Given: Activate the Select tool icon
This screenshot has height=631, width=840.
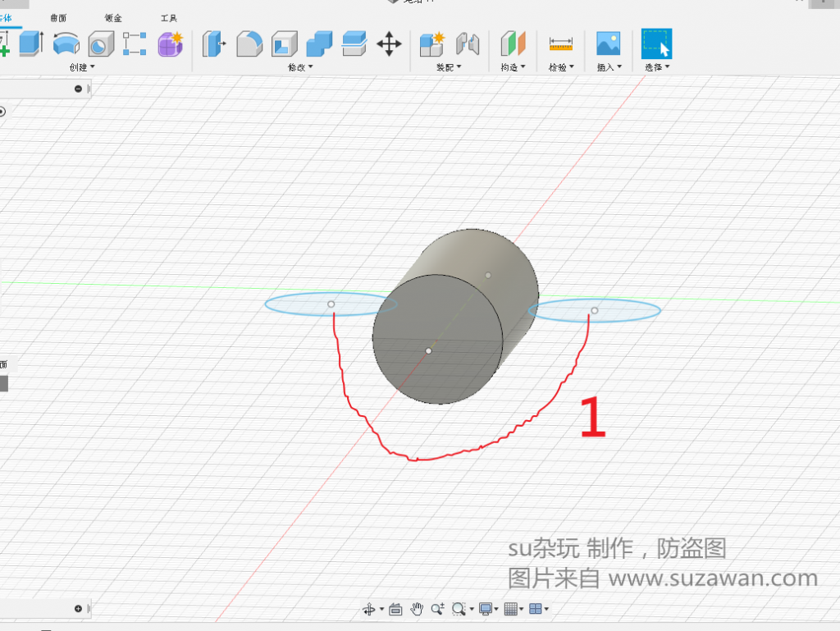Looking at the screenshot, I should pyautogui.click(x=657, y=44).
